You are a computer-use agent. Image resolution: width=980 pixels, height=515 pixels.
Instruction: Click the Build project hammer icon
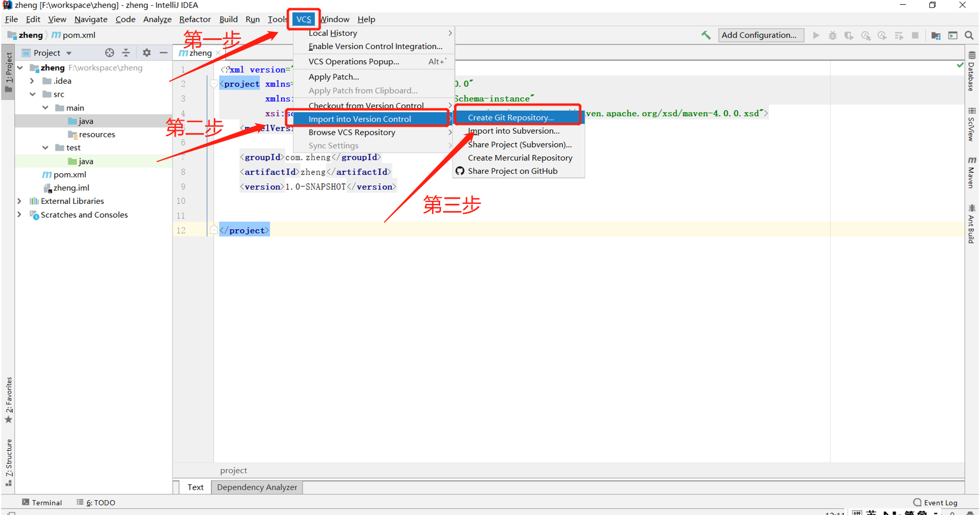coord(706,35)
